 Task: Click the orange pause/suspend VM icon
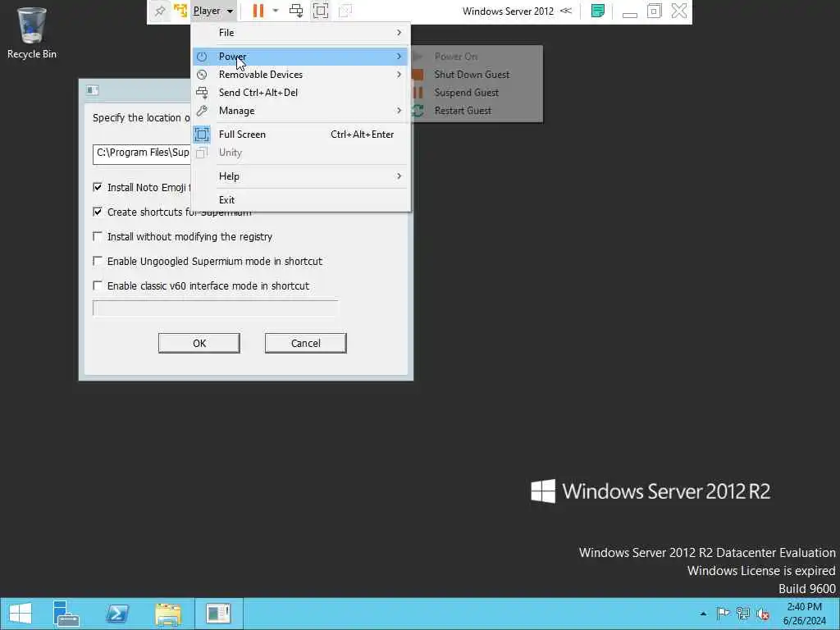(x=258, y=11)
